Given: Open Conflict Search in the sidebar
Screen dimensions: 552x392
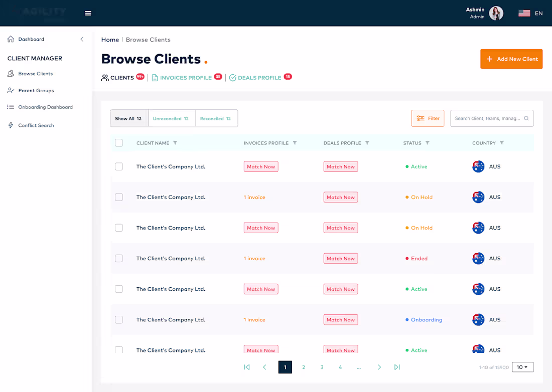Looking at the screenshot, I should [11, 125].
